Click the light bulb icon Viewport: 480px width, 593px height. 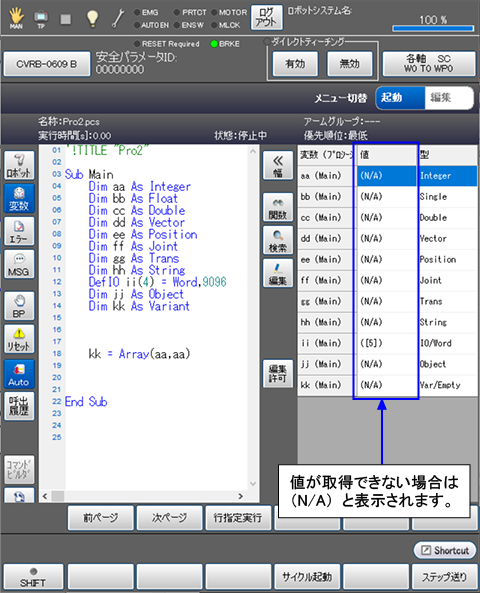pos(92,19)
